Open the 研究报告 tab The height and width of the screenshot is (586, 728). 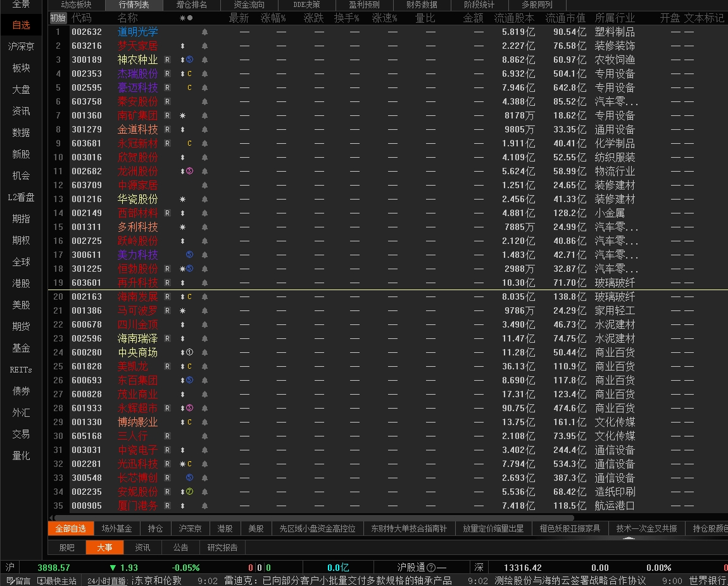tap(222, 548)
